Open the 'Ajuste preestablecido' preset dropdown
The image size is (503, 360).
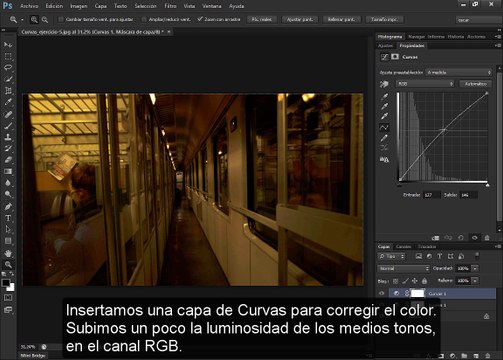[459, 72]
